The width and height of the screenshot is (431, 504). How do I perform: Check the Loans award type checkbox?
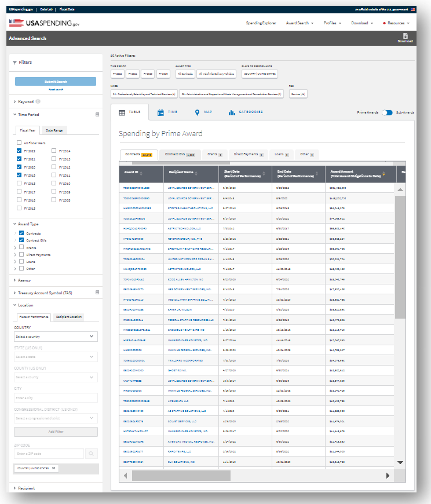(x=21, y=261)
